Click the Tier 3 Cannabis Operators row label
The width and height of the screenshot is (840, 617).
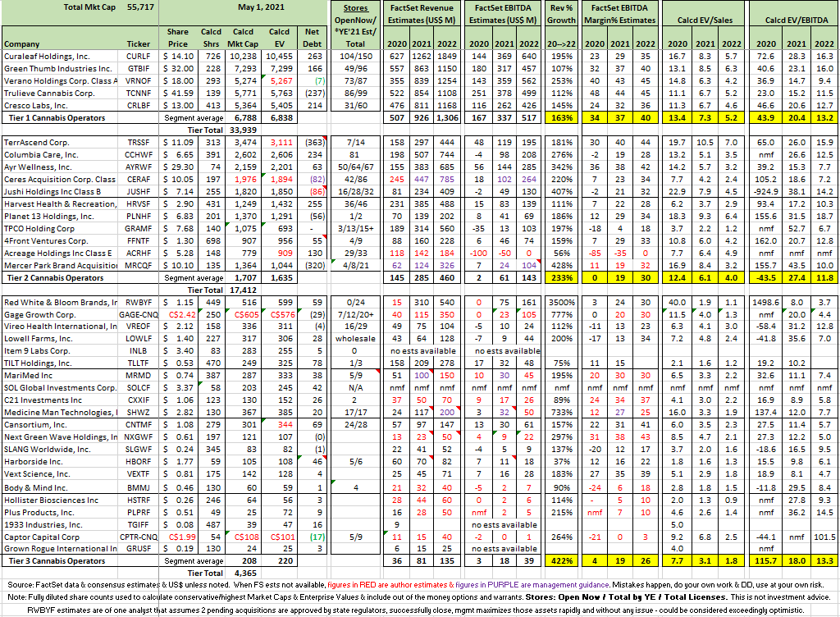(57, 560)
